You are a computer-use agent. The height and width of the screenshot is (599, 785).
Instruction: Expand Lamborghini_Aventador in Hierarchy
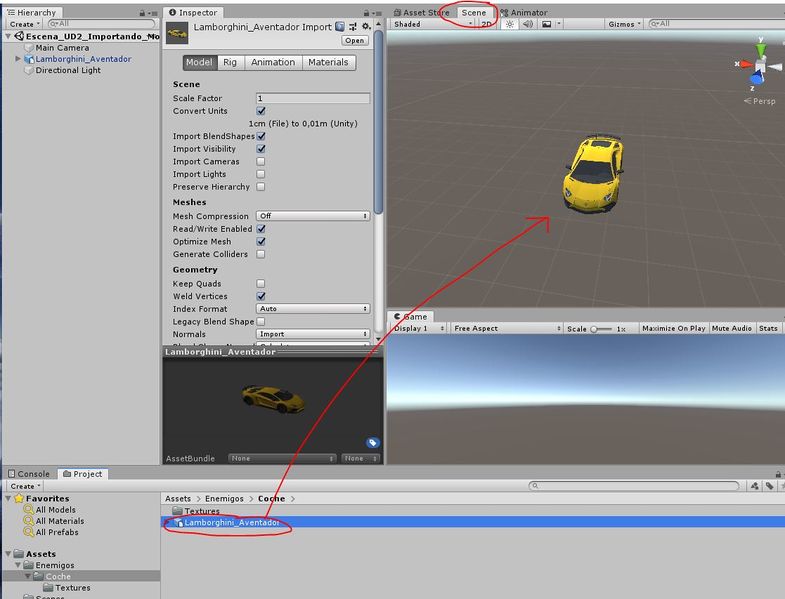[x=18, y=59]
